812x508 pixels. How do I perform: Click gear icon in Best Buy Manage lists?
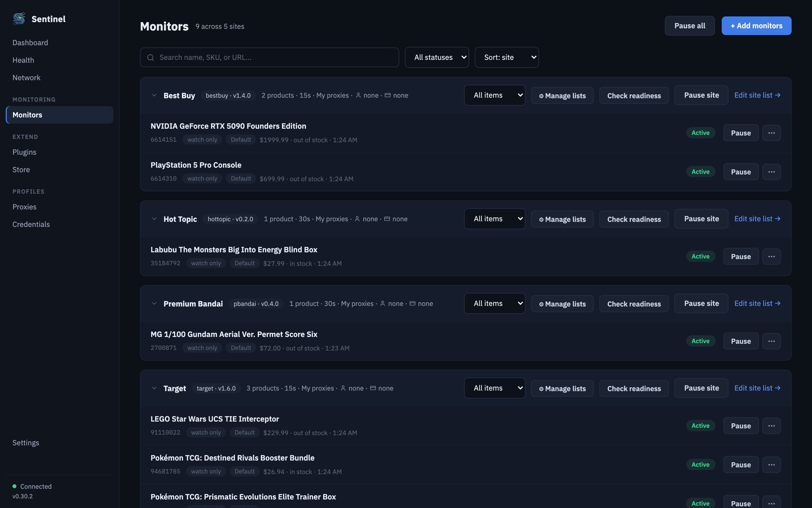pyautogui.click(x=541, y=96)
